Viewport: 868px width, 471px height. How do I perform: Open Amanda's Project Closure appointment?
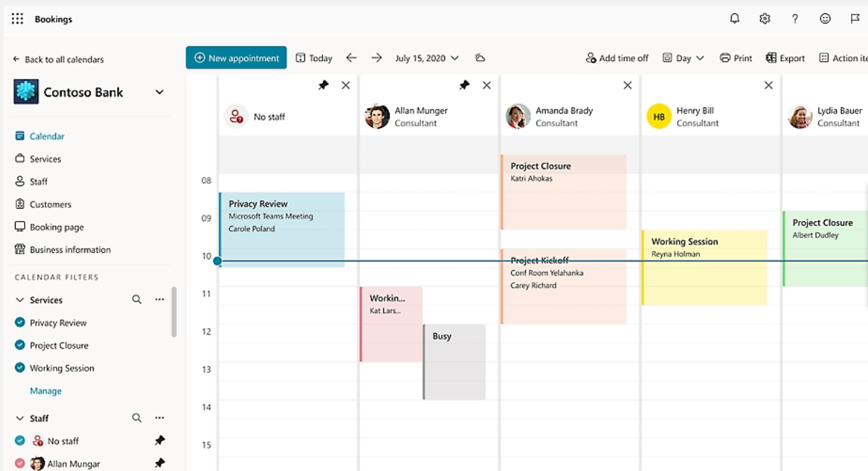pyautogui.click(x=564, y=192)
